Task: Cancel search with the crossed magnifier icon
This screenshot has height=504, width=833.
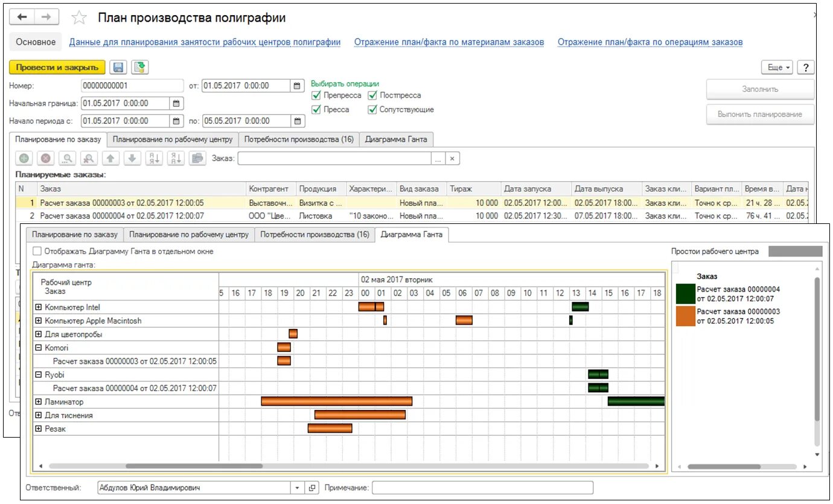Action: click(89, 158)
